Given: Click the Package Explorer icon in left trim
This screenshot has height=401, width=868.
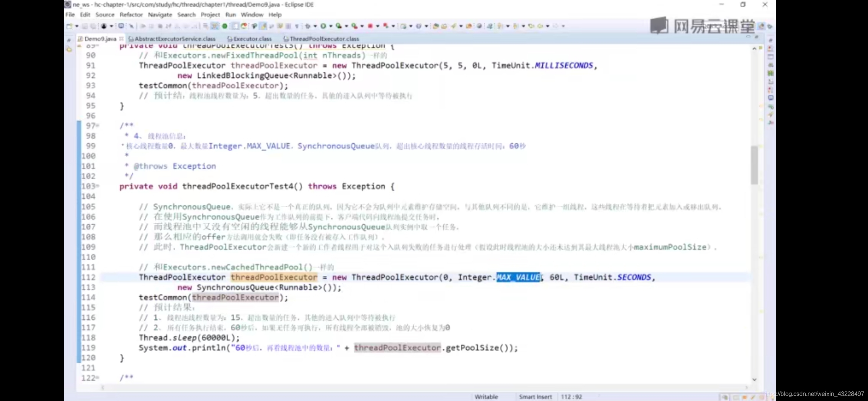Looking at the screenshot, I should pos(69,49).
